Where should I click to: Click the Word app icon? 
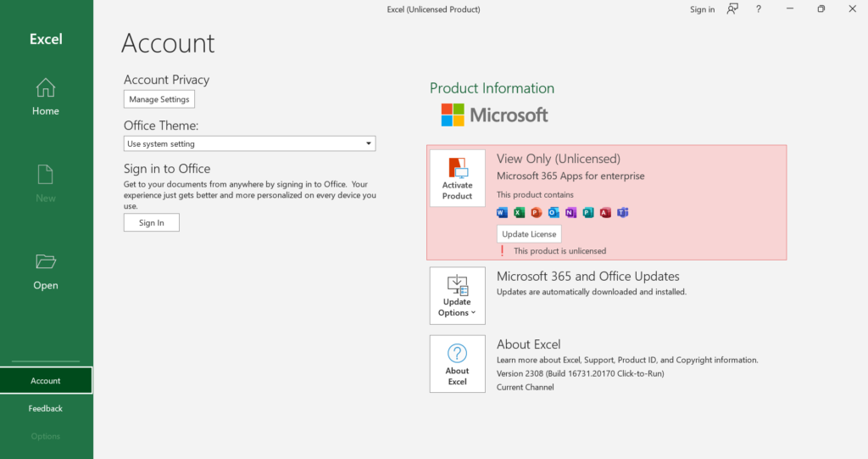[502, 212]
